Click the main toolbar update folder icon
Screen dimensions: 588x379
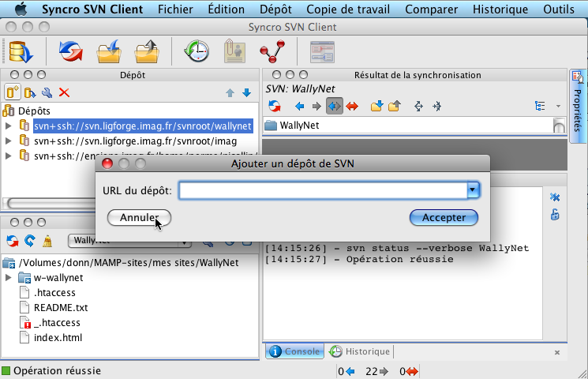(109, 51)
